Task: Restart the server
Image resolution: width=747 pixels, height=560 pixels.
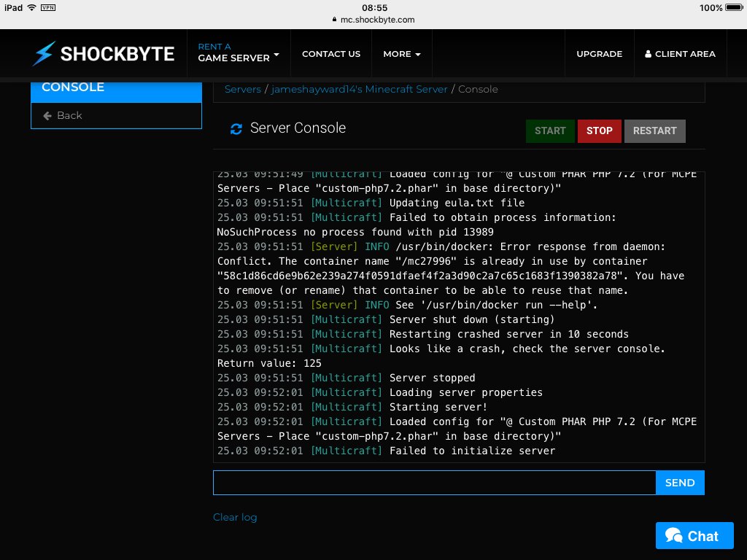Action: 654,131
